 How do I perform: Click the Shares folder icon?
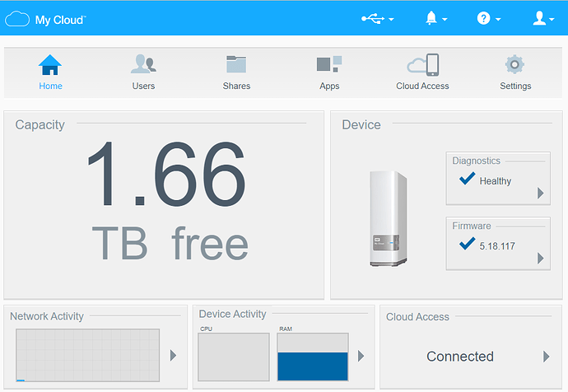(236, 64)
